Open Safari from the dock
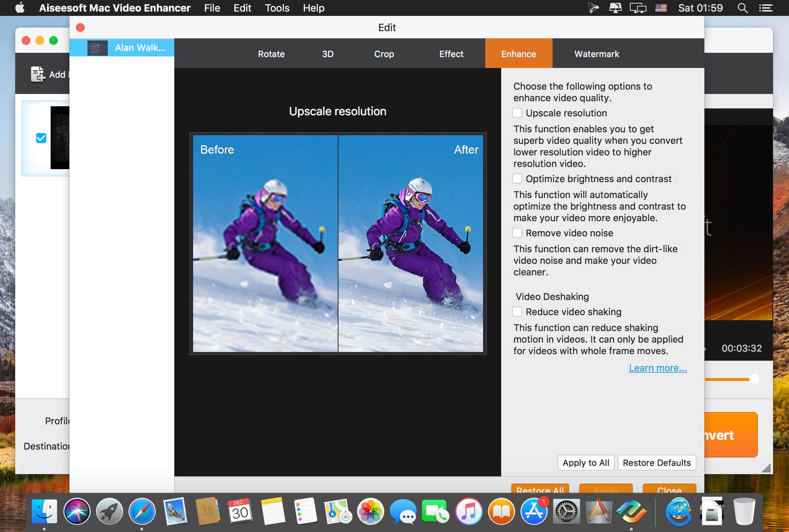Image resolution: width=789 pixels, height=532 pixels. click(142, 511)
